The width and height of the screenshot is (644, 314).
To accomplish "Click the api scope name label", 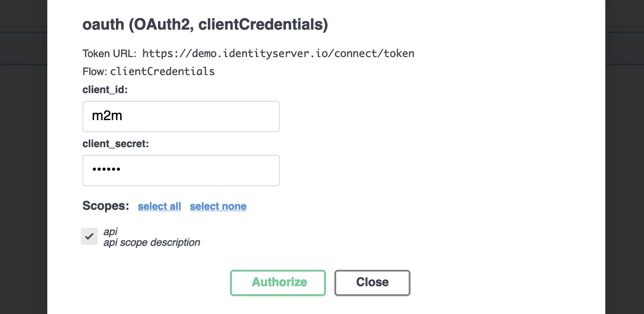I will (110, 232).
